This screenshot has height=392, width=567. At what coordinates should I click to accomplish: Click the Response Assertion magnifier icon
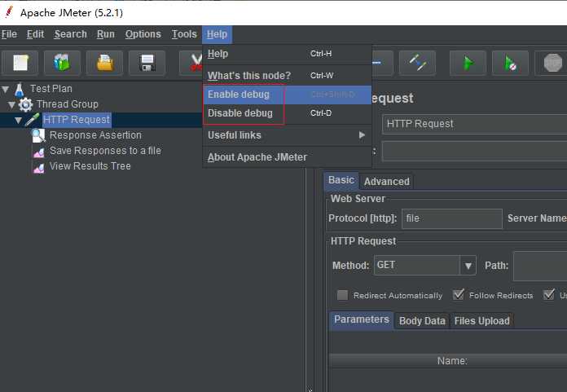click(38, 135)
